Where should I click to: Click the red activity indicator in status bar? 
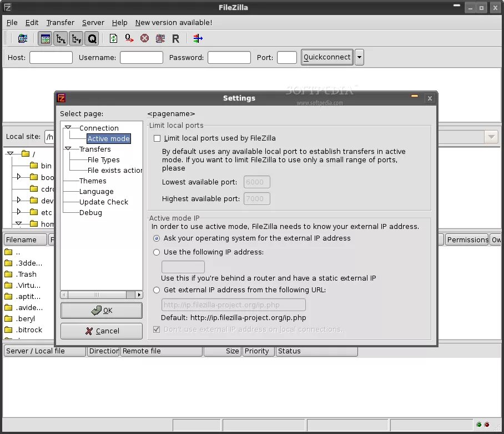click(x=487, y=425)
